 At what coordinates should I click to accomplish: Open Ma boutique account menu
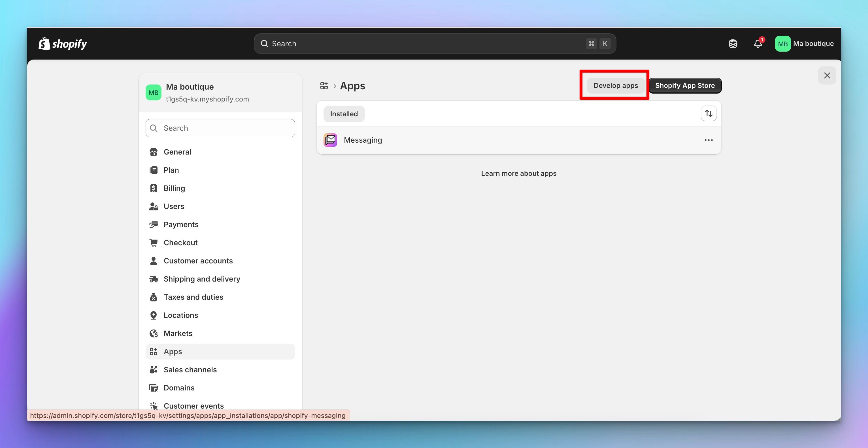tap(804, 44)
